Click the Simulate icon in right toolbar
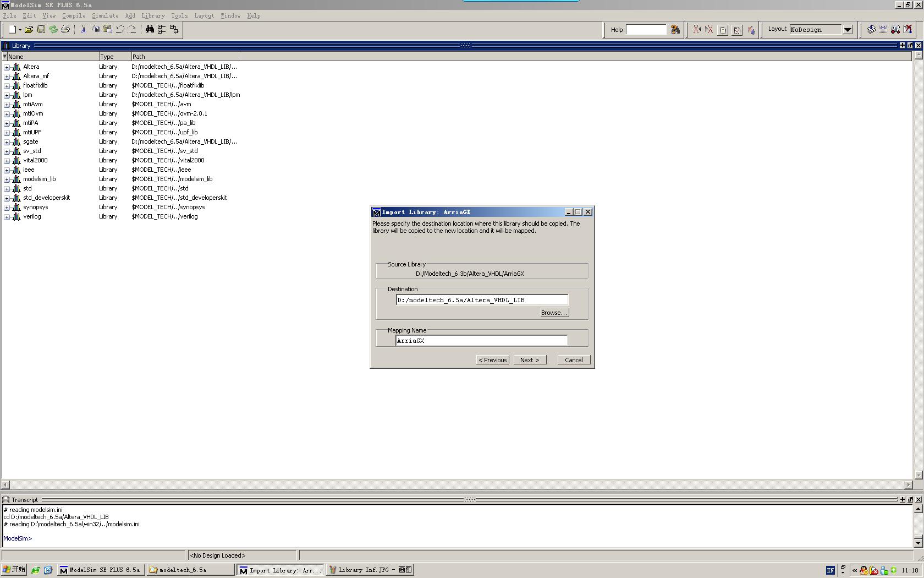The width and height of the screenshot is (924, 578). [x=895, y=29]
